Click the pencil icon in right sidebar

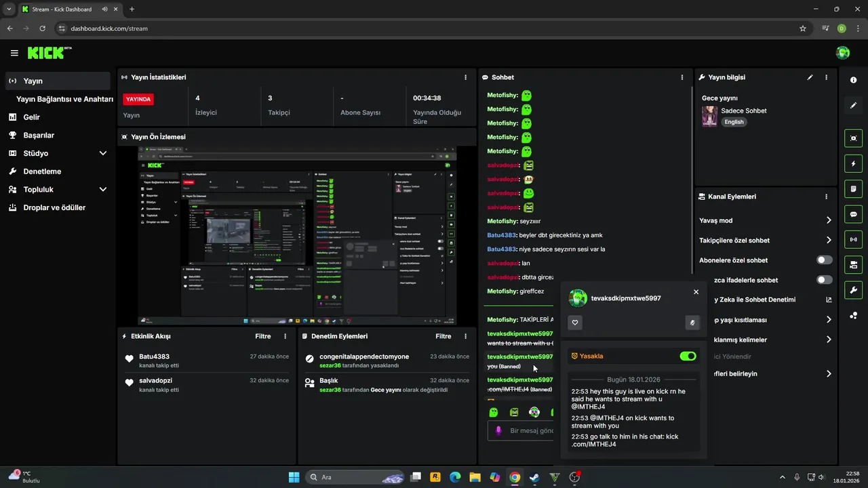[x=853, y=105]
